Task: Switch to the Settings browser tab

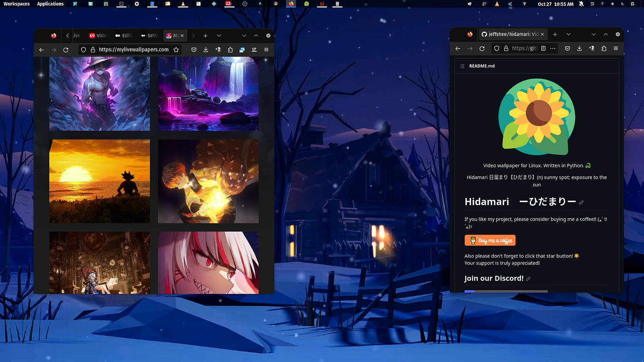Action: tap(149, 35)
